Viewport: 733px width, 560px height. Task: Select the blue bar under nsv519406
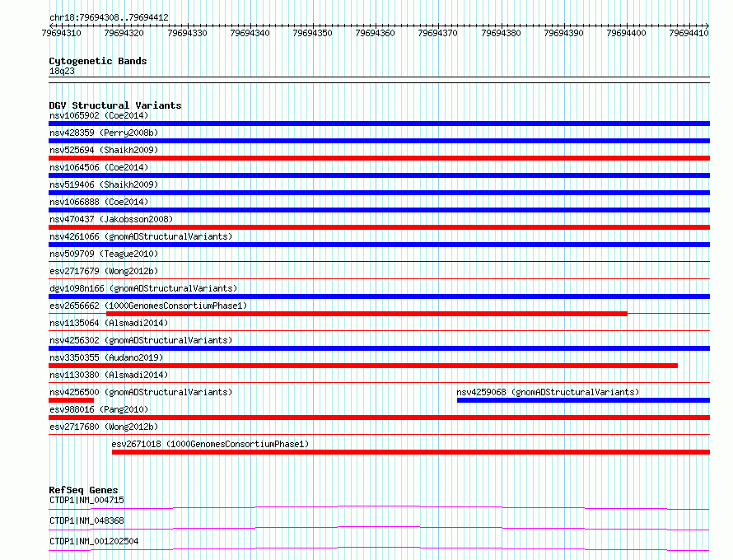(379, 193)
